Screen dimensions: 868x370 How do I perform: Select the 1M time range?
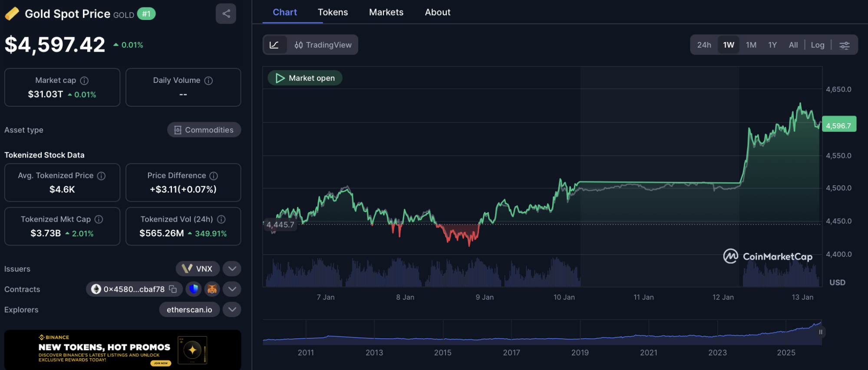tap(751, 45)
